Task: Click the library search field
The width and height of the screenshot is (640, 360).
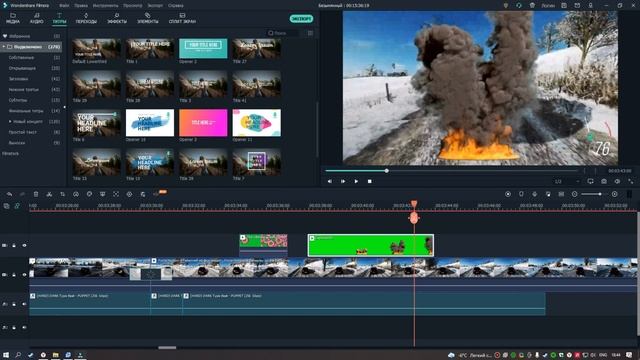Action: click(284, 33)
